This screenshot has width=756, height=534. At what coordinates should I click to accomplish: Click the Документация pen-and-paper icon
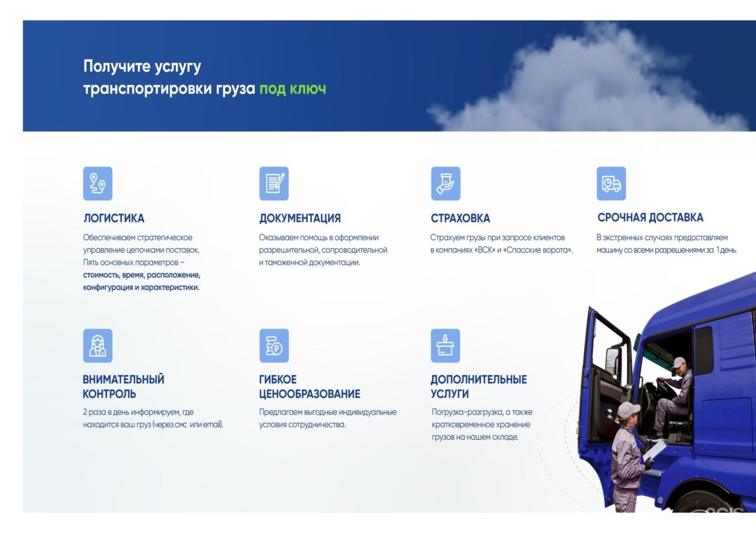pos(274,184)
